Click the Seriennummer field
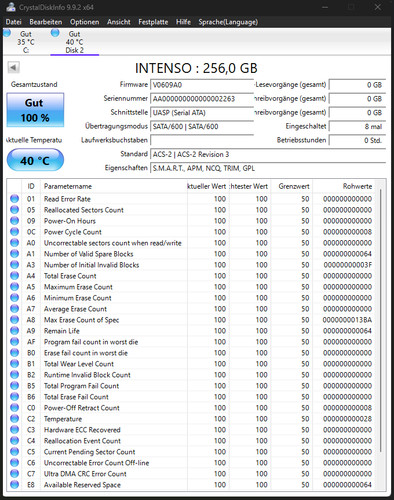The height and width of the screenshot is (500, 394). coord(202,99)
